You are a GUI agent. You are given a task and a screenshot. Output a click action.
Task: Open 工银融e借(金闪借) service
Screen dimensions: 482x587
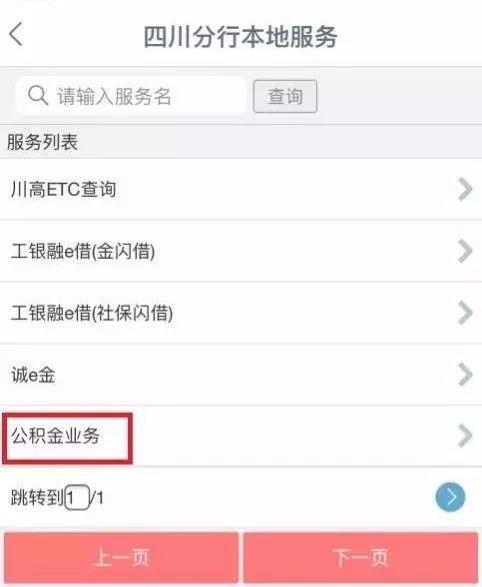point(241,251)
